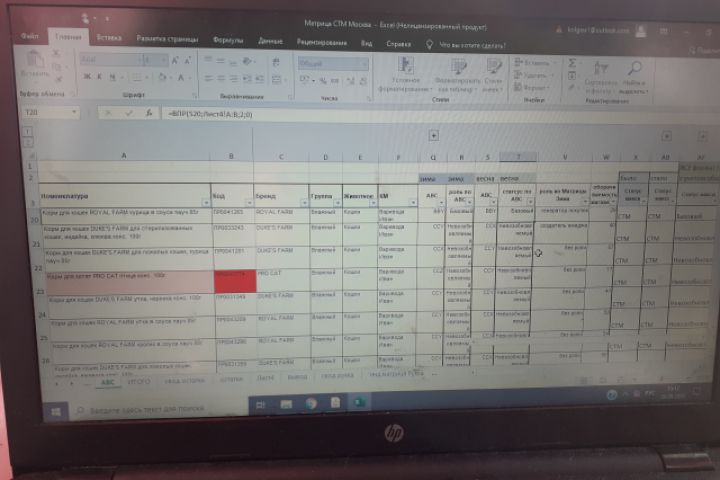This screenshot has width=720, height=480.
Task: Click the Excel icon on taskbar
Action: 360,402
